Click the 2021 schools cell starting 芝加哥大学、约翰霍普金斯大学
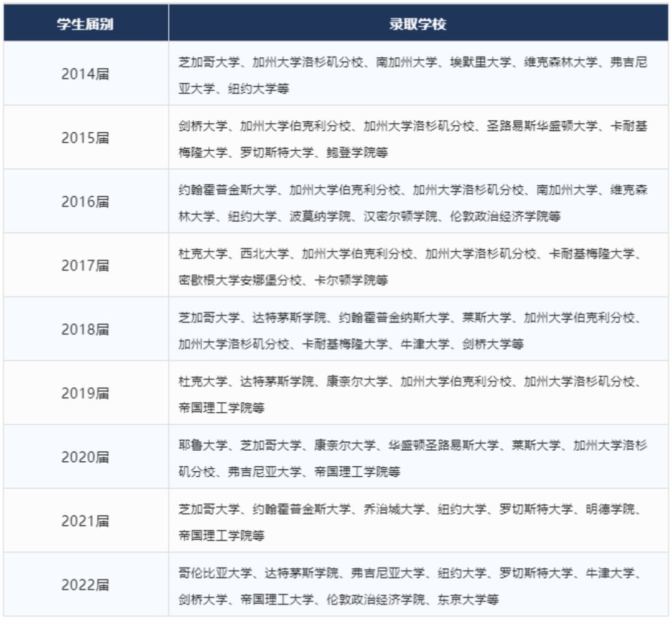 pyautogui.click(x=418, y=520)
